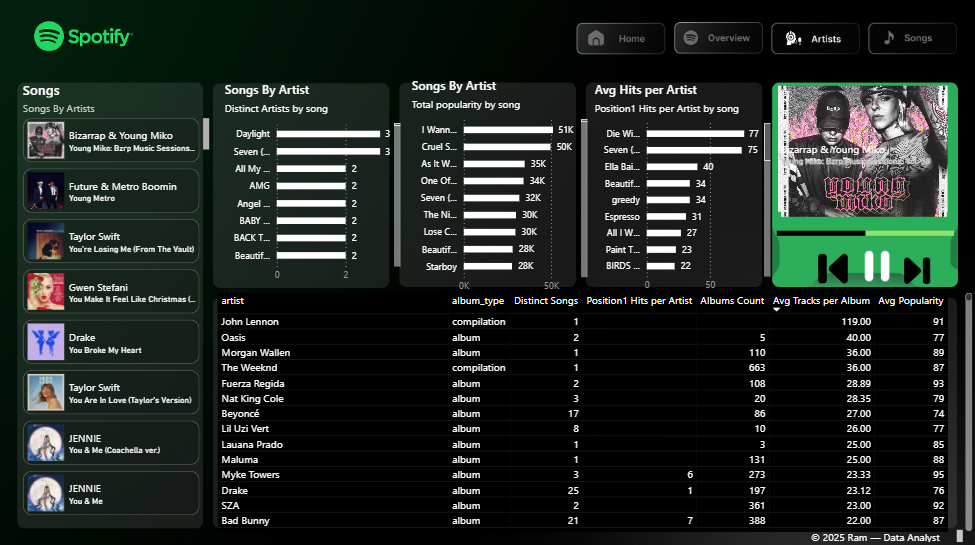The height and width of the screenshot is (545, 975).
Task: Click the Spotify logo icon
Action: [49, 37]
